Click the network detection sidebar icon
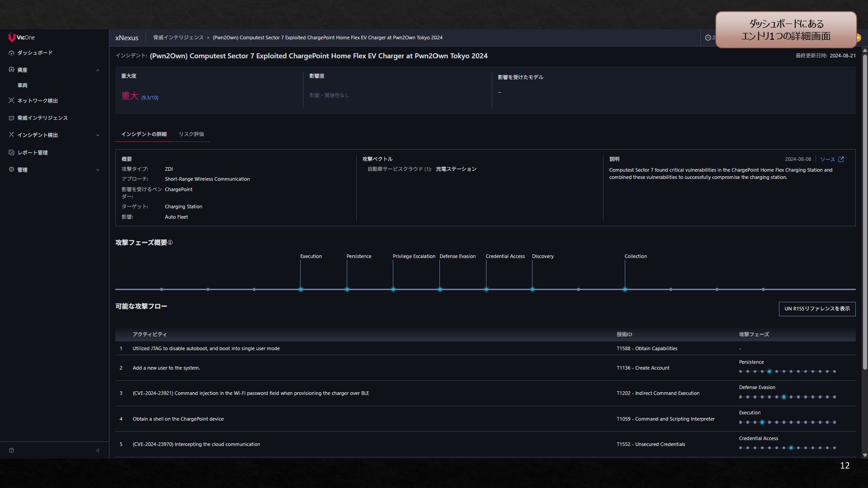Viewport: 868px width, 488px height. click(11, 100)
